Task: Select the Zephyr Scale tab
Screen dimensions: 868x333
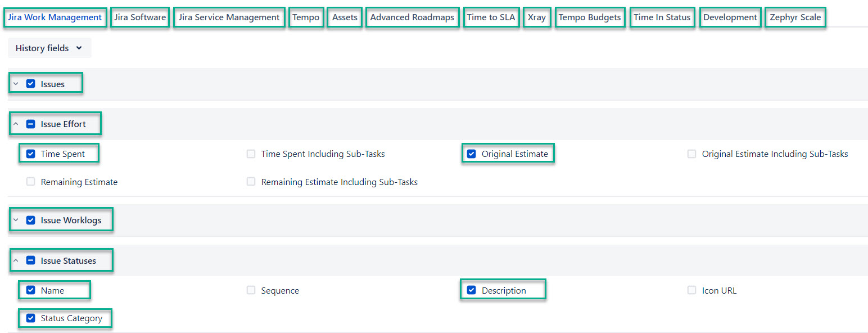Action: [795, 17]
